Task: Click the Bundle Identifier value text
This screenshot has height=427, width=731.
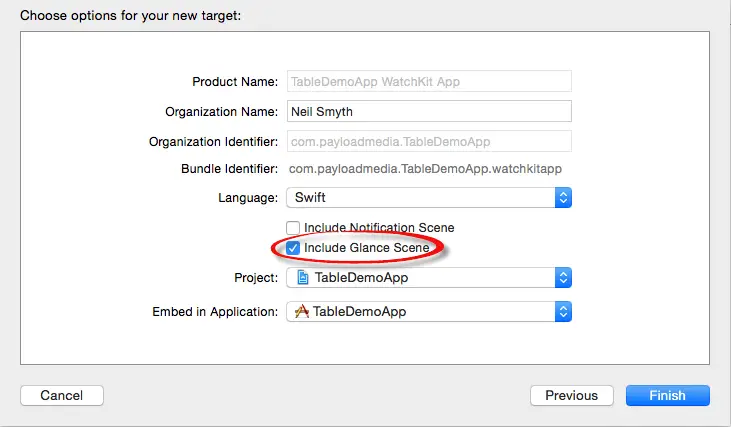Action: [425, 170]
